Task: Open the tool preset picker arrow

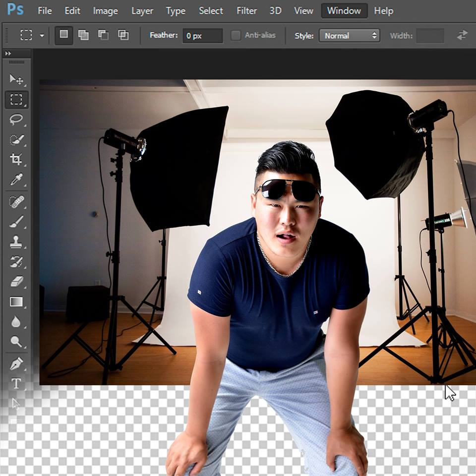Action: (42, 36)
